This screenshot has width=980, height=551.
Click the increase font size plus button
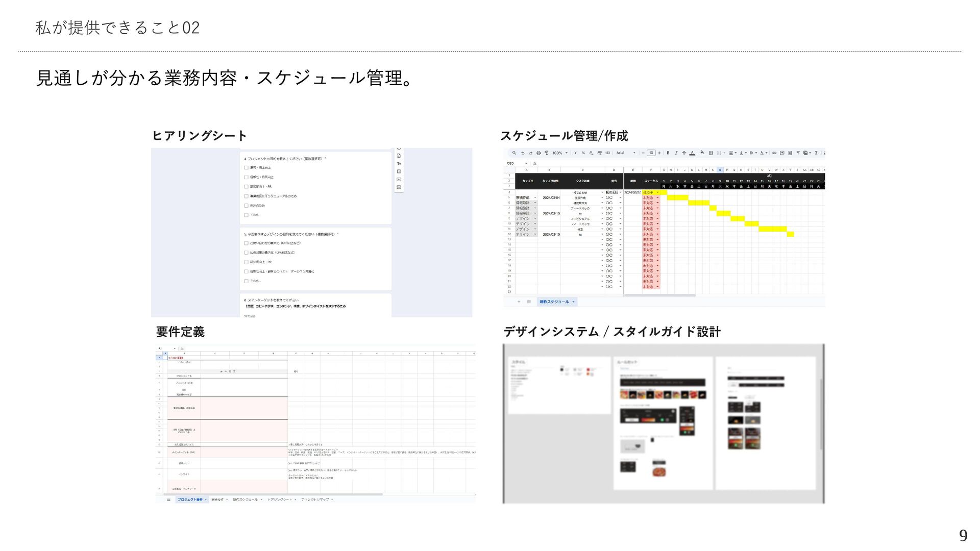pos(659,153)
